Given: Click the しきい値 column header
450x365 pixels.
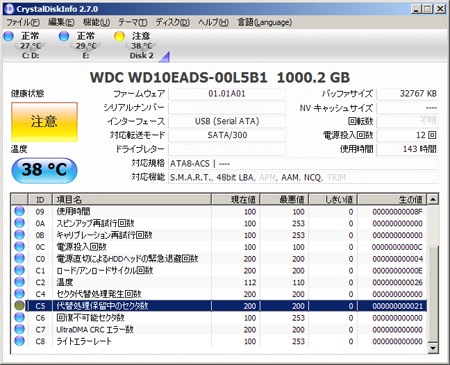Looking at the screenshot, I should 333,199.
